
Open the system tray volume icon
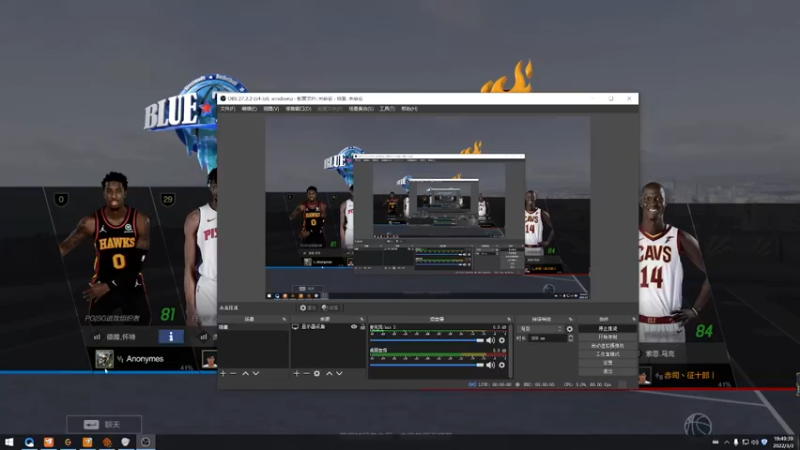coord(755,442)
